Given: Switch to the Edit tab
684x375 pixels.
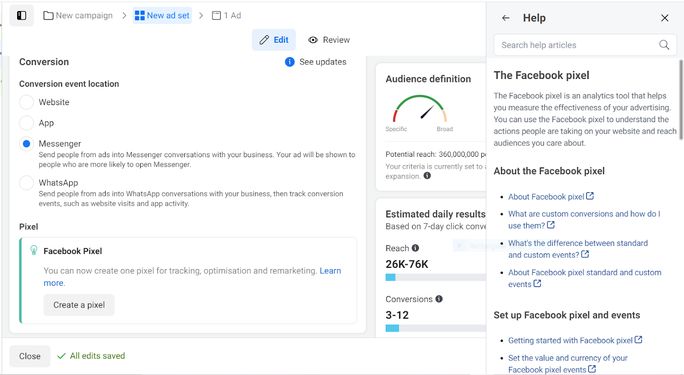Looking at the screenshot, I should tap(274, 40).
